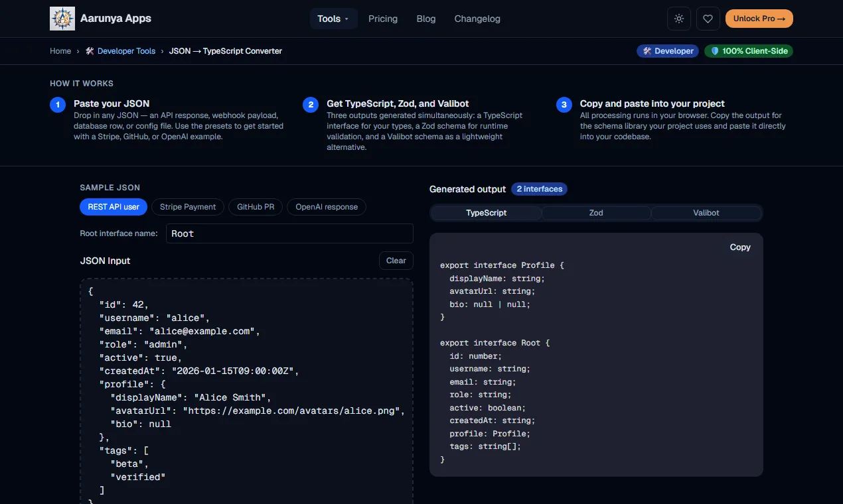Click the Developer category badge
The height and width of the screenshot is (504, 843).
click(668, 51)
